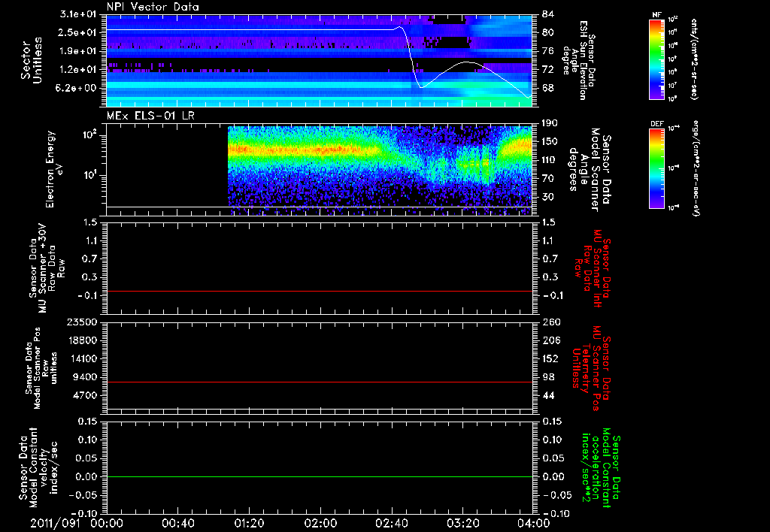The width and height of the screenshot is (770, 532).
Task: Click the 02:40 time tick label
Action: tap(391, 523)
